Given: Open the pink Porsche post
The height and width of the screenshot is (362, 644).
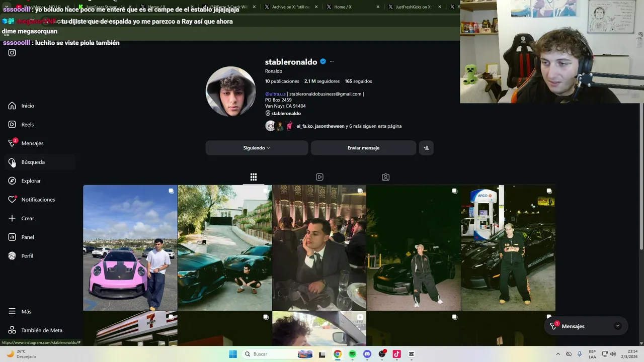Looking at the screenshot, I should pyautogui.click(x=130, y=248).
